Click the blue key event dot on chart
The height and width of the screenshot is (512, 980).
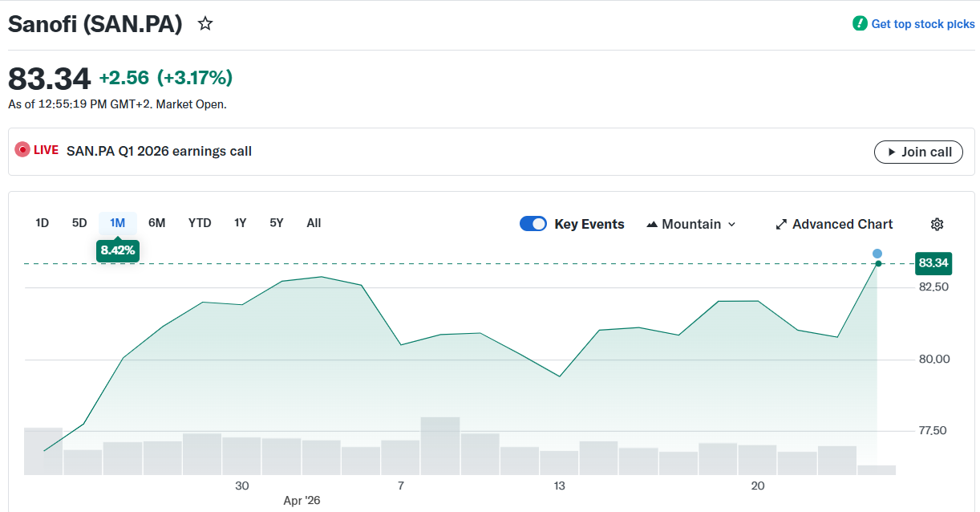877,254
